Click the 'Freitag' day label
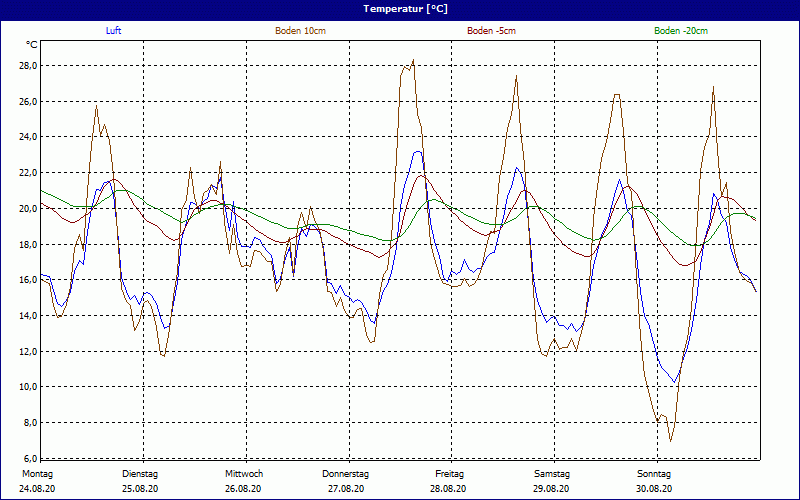 (449, 474)
